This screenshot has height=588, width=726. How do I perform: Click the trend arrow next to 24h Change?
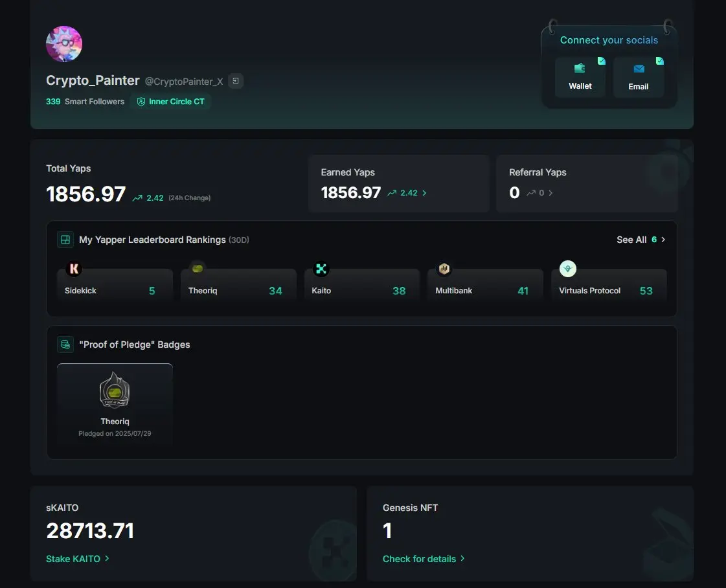click(137, 198)
